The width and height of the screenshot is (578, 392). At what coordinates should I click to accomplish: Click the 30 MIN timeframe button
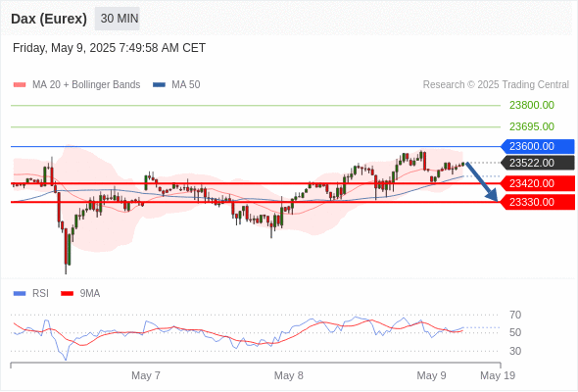click(118, 19)
